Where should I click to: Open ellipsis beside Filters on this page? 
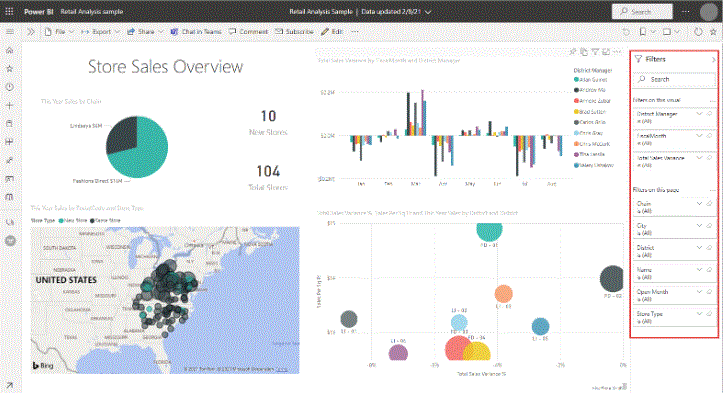[712, 190]
